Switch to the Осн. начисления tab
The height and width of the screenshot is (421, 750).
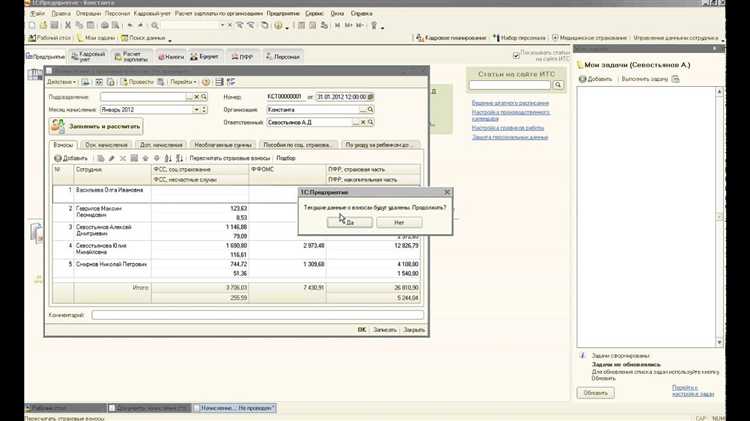[x=106, y=144]
